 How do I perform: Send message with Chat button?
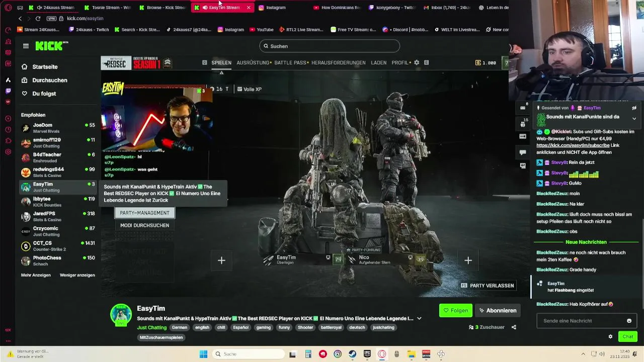pyautogui.click(x=628, y=336)
